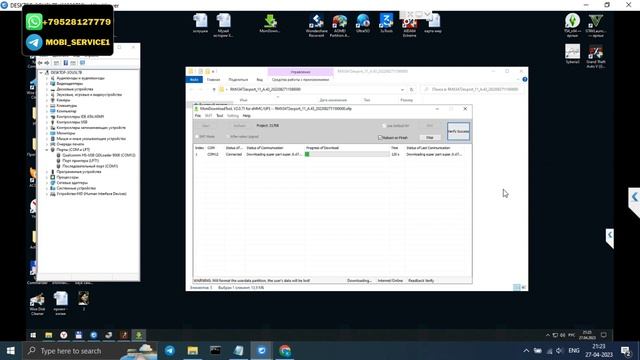
Task: Open Help menu in MsmDownloadTool
Action: pos(247,116)
